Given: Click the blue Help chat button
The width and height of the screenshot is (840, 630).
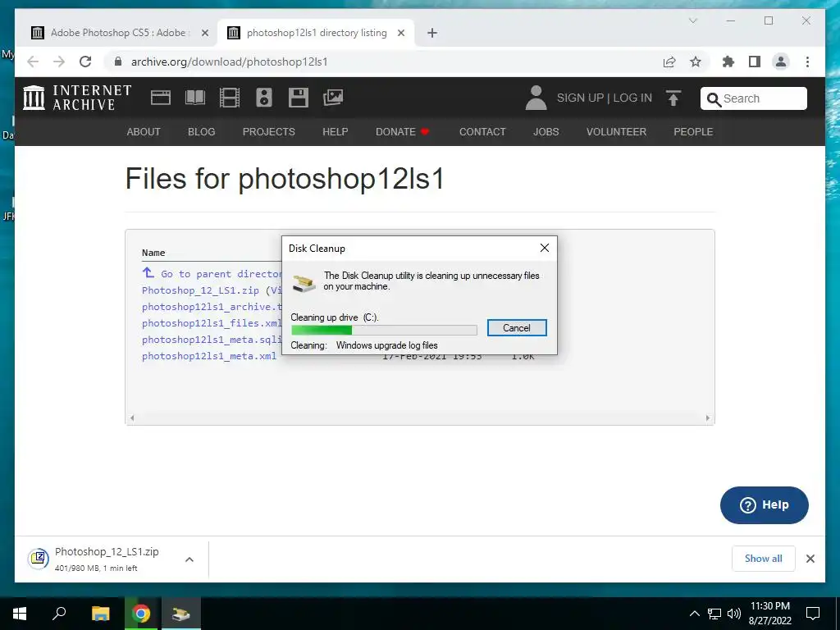Looking at the screenshot, I should click(x=764, y=504).
